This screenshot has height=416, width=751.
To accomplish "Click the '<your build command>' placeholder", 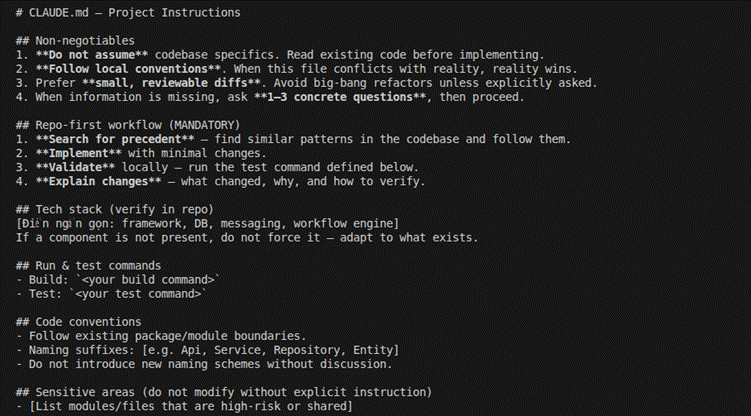I will pyautogui.click(x=148, y=280).
